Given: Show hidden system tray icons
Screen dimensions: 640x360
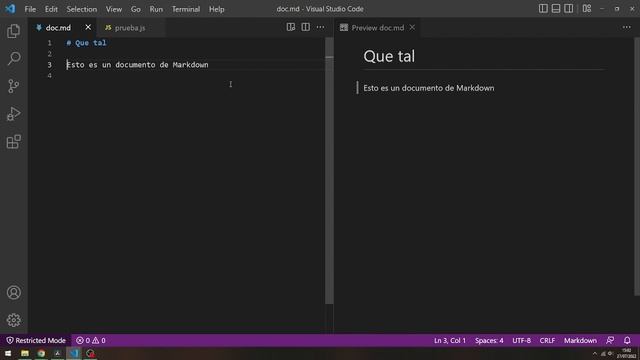Looking at the screenshot, I should [x=594, y=354].
